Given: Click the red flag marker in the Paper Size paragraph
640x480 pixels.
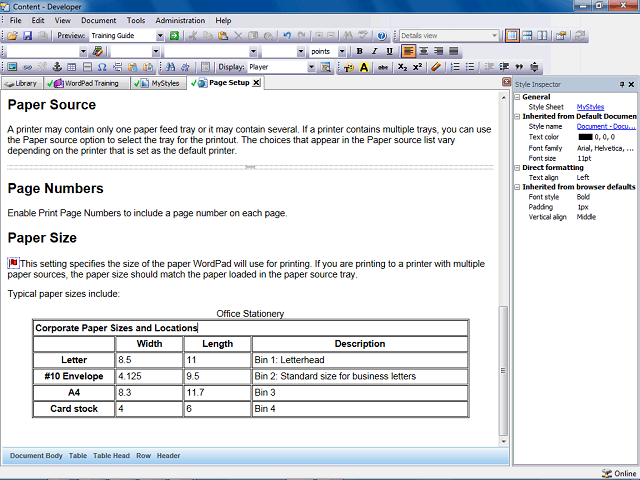Looking at the screenshot, I should click(x=13, y=263).
